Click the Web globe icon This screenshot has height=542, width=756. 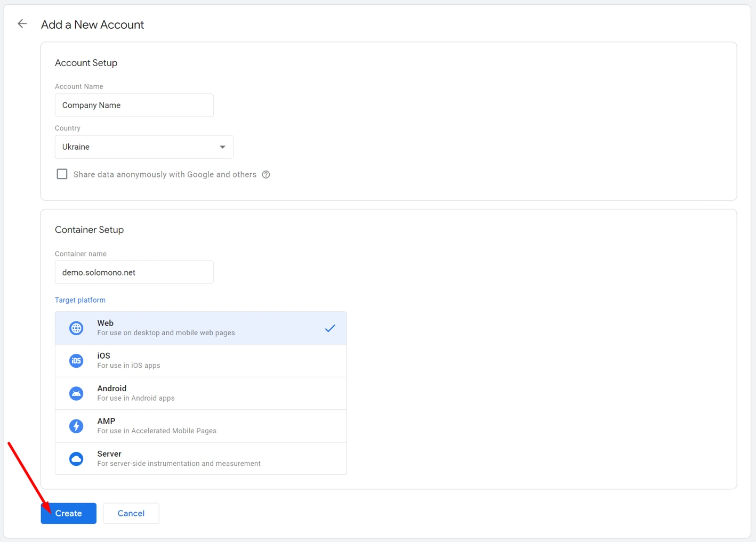click(76, 328)
